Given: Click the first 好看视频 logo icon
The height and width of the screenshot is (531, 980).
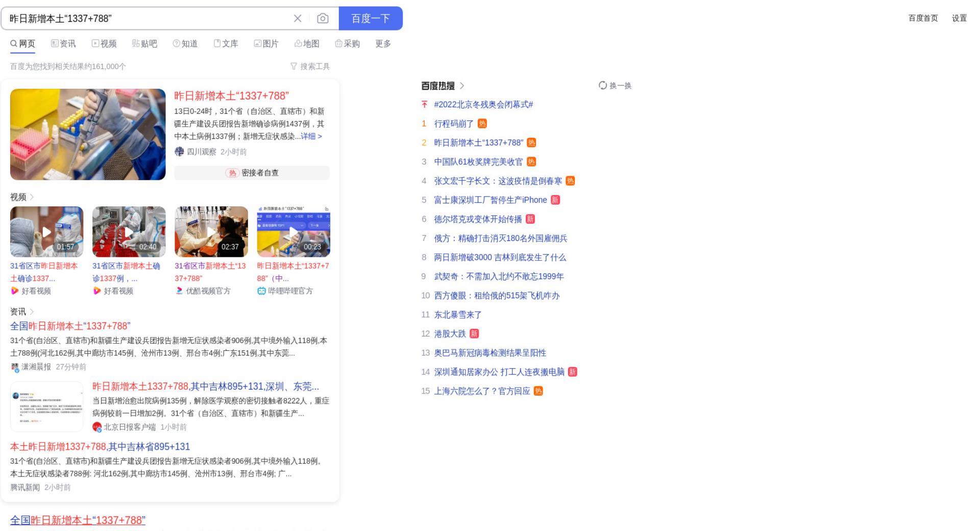Looking at the screenshot, I should pyautogui.click(x=15, y=291).
